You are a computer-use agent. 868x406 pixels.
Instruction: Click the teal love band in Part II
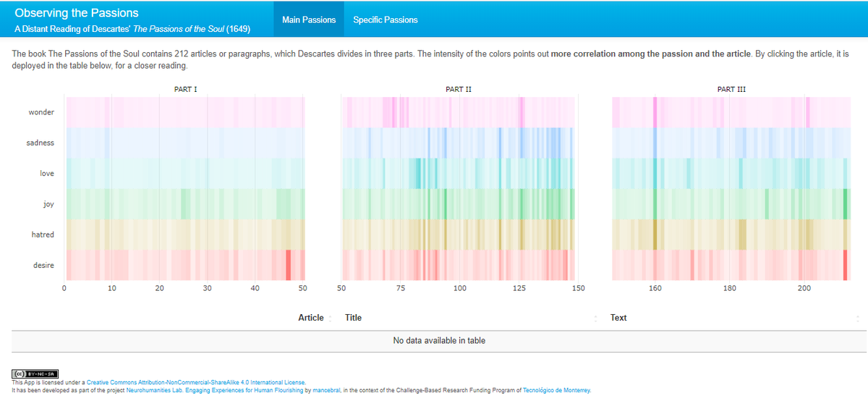458,173
